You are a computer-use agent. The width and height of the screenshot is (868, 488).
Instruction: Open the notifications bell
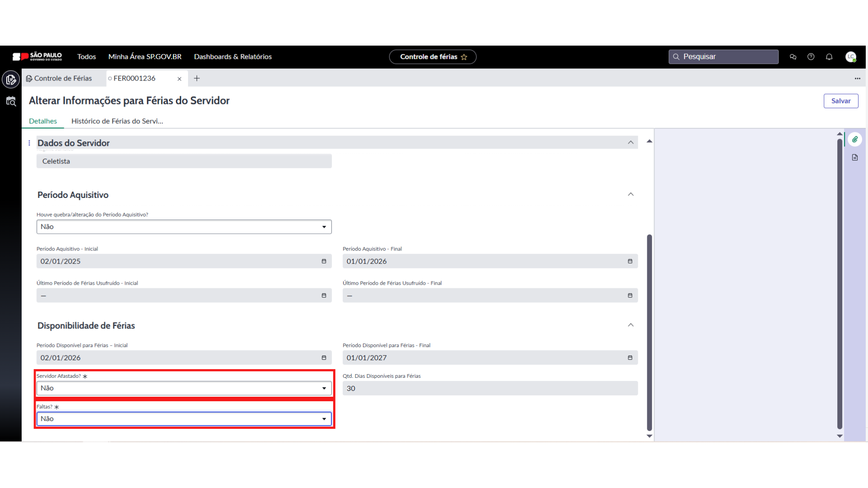(829, 57)
